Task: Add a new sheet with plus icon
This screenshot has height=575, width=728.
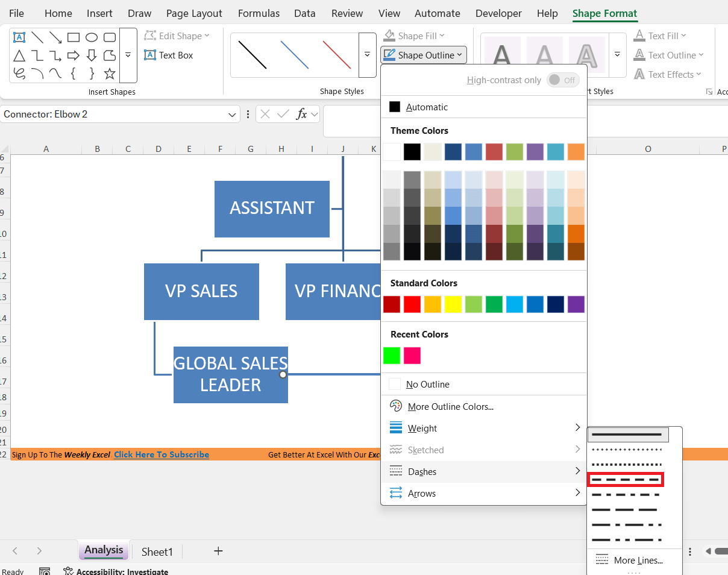Action: (218, 551)
